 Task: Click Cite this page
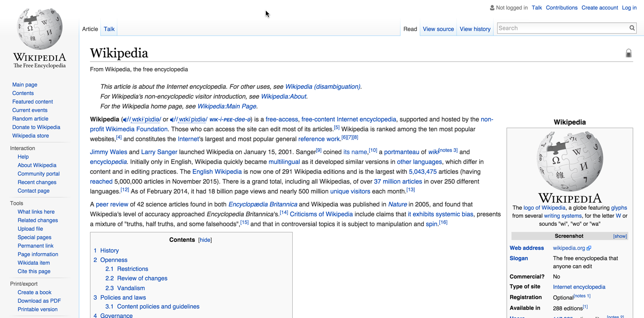click(34, 271)
